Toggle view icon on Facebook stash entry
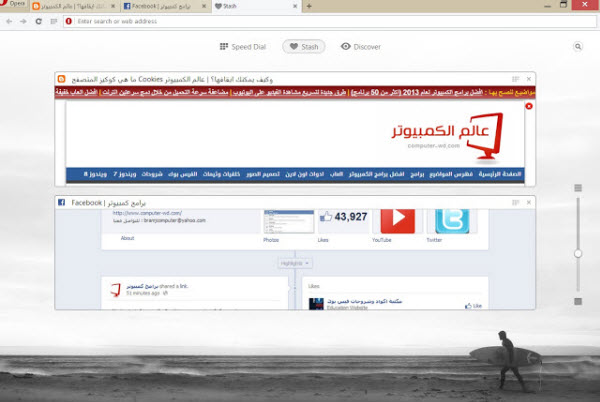The width and height of the screenshot is (600, 402). 515,202
